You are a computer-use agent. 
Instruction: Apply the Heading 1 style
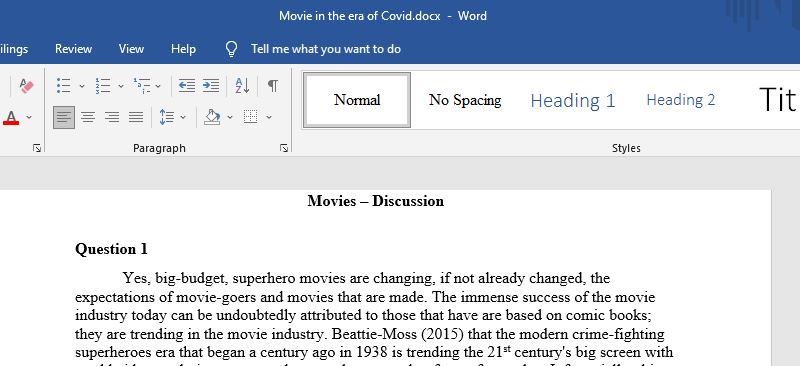[x=573, y=100]
